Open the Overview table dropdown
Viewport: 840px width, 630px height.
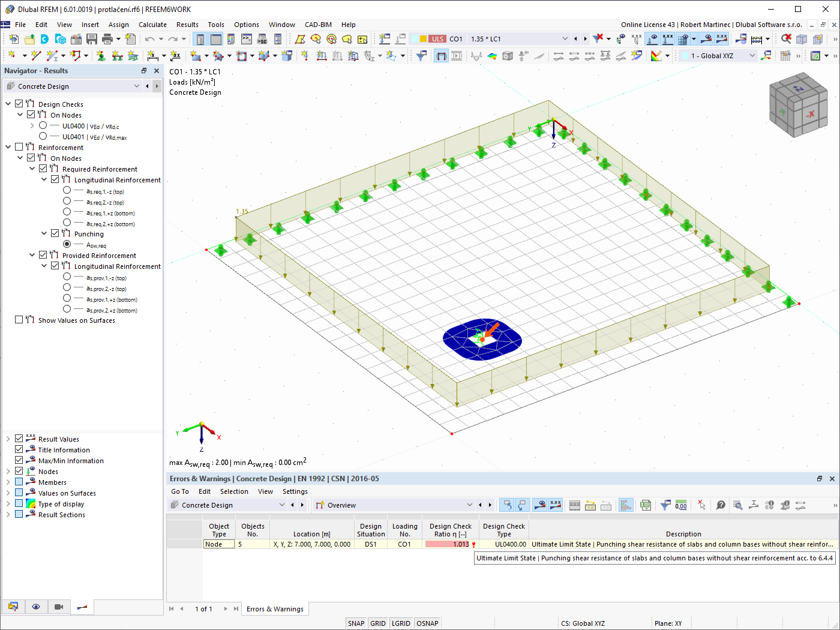pyautogui.click(x=470, y=505)
